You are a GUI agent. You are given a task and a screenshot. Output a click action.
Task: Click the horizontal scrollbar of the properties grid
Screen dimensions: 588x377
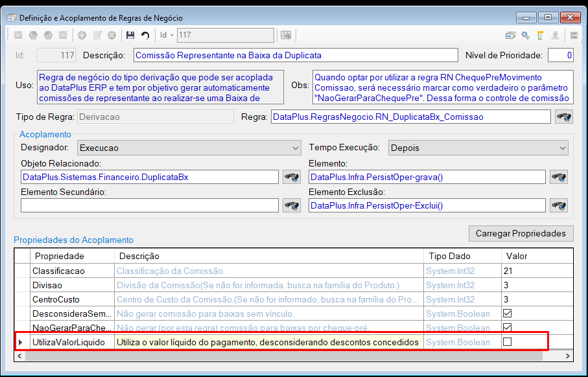(283, 356)
